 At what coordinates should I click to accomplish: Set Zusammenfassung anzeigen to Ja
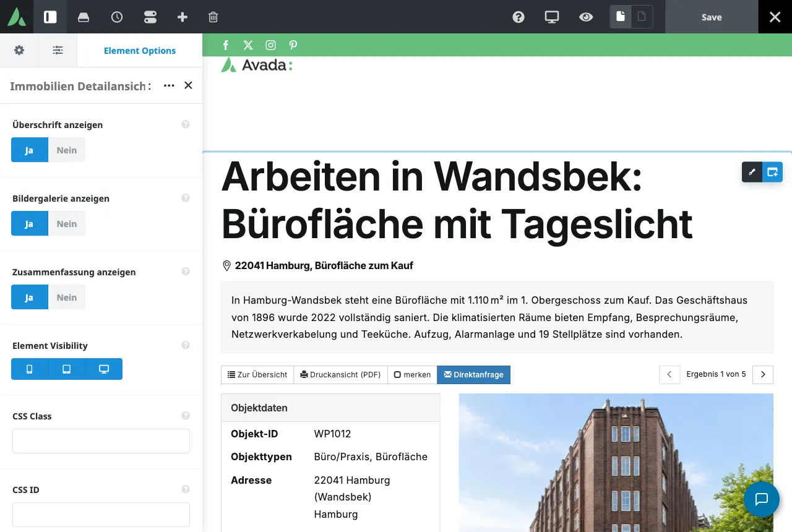click(29, 297)
